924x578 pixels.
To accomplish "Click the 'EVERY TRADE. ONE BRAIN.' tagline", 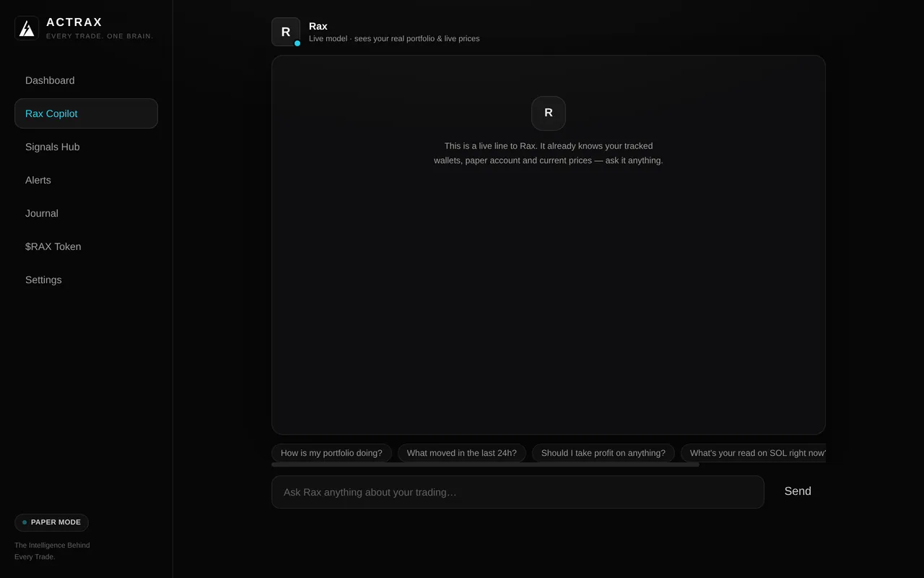I will (100, 36).
